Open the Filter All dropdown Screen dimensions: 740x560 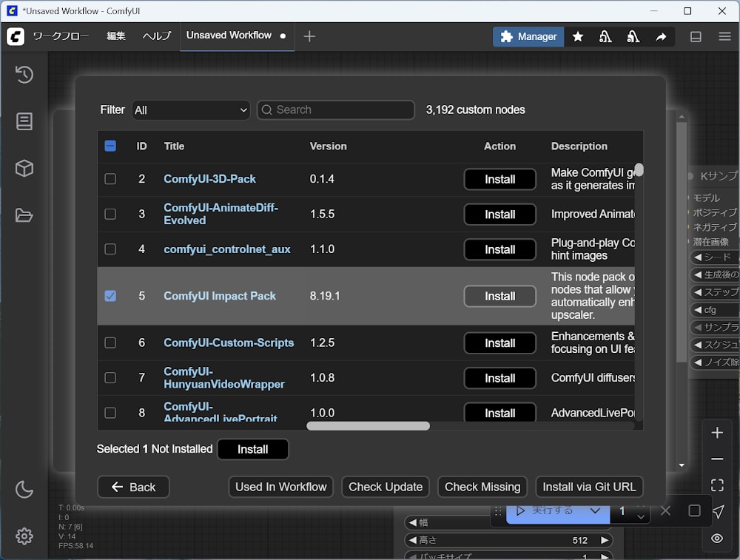pos(191,110)
